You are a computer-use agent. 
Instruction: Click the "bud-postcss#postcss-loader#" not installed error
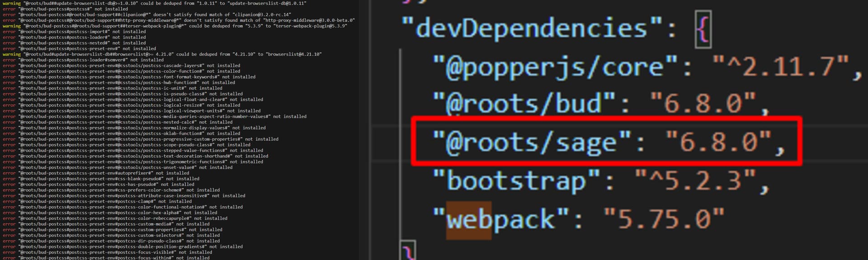point(74,37)
